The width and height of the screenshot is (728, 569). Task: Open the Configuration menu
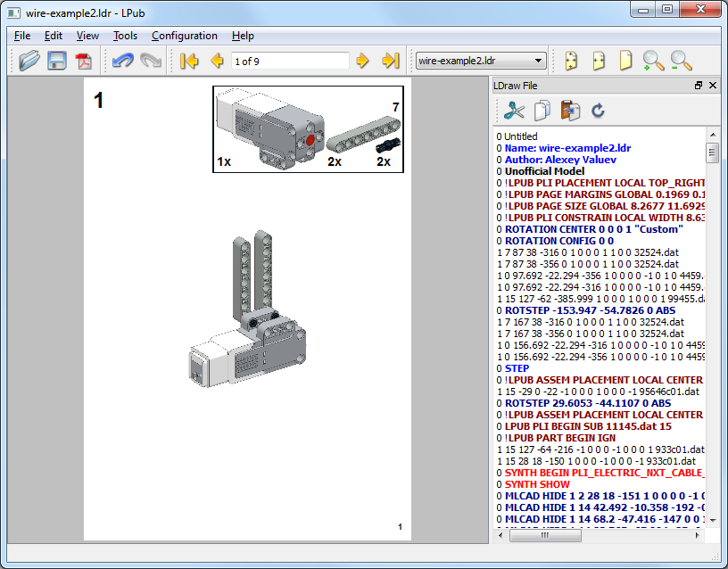184,36
